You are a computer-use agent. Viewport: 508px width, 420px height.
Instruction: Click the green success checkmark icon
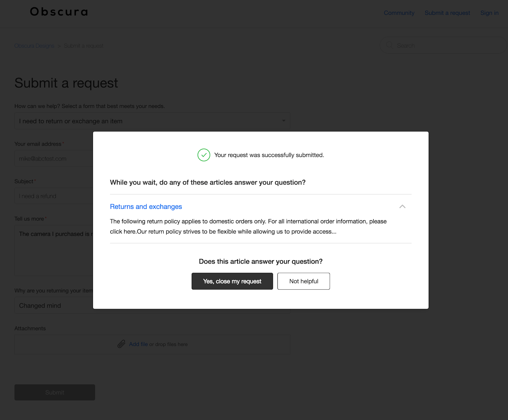pos(204,155)
